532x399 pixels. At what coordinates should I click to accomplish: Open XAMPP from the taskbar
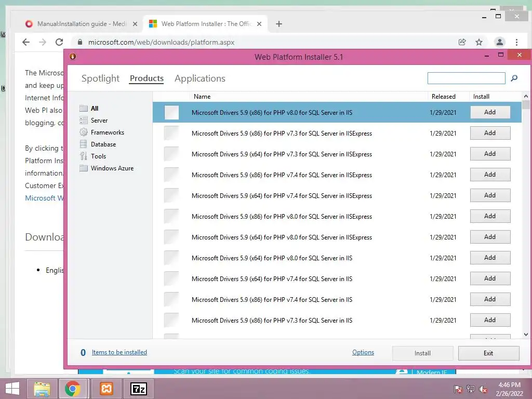click(107, 389)
